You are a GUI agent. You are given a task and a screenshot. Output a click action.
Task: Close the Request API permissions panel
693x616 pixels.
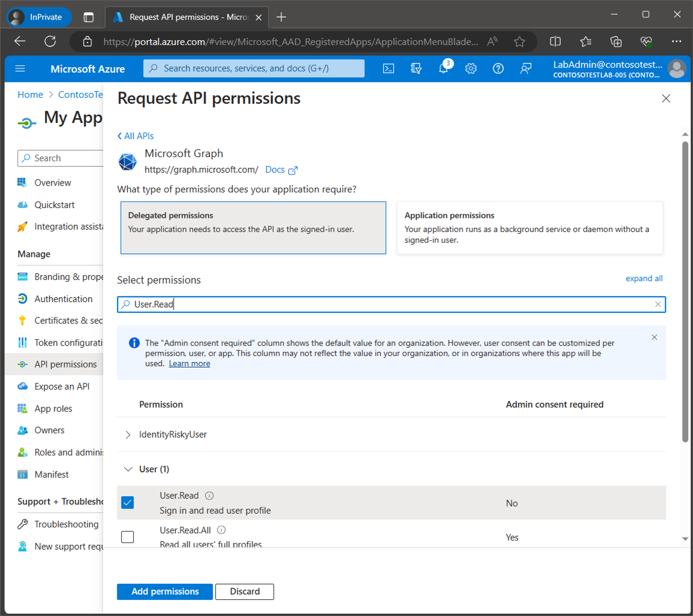tap(666, 99)
